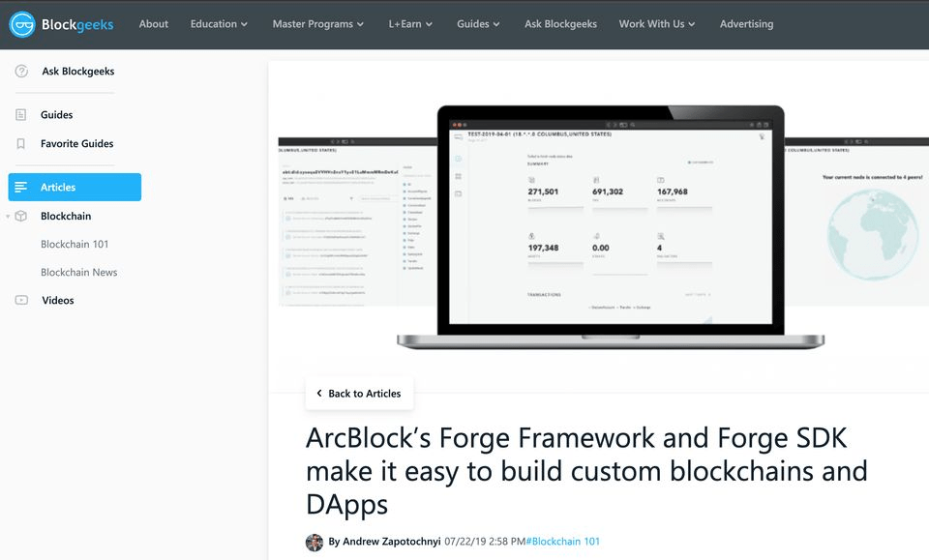The height and width of the screenshot is (560, 929).
Task: Click Andrew Zapotochnyi's author avatar
Action: (314, 542)
